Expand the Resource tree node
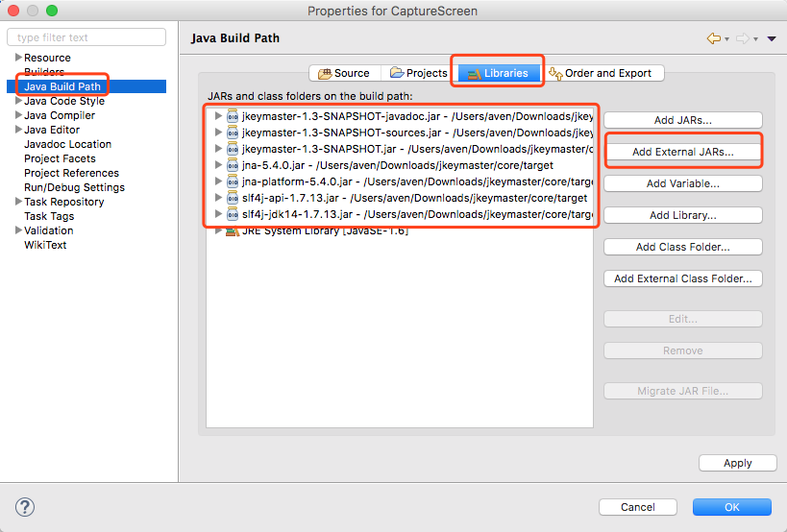787x532 pixels. click(18, 58)
